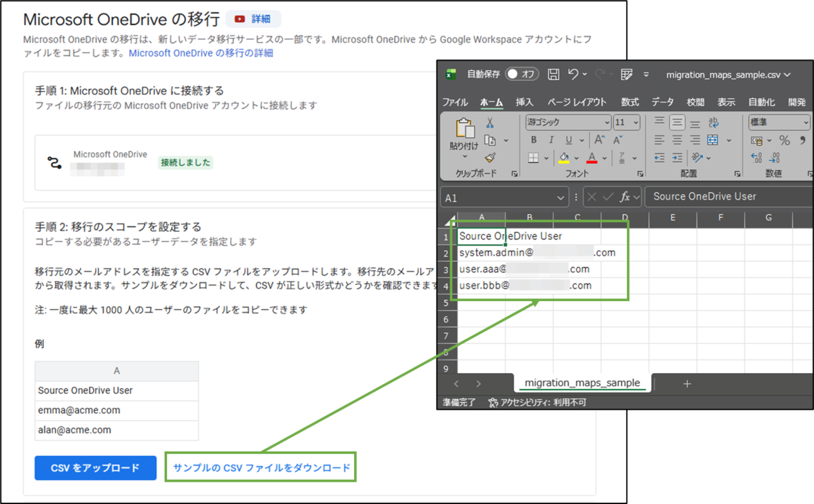
Task: Click the form icon in quick access toolbar
Action: 627,74
